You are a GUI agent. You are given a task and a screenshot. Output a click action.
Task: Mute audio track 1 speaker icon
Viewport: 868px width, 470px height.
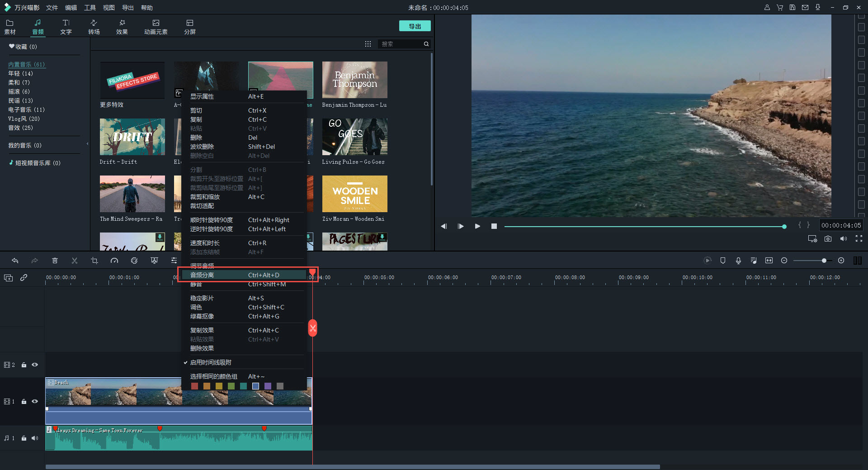point(35,438)
